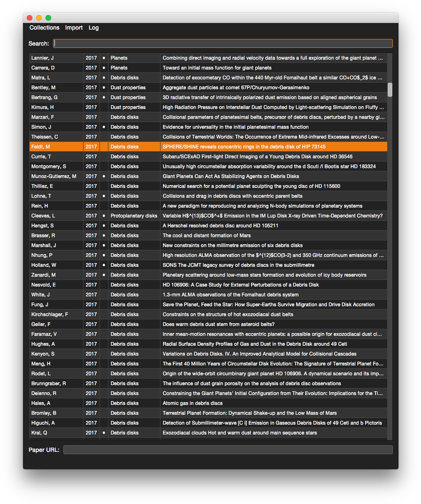Image resolution: width=421 pixels, height=504 pixels.
Task: Toggle the dot marker in the Simon, J row
Action: pyautogui.click(x=104, y=127)
